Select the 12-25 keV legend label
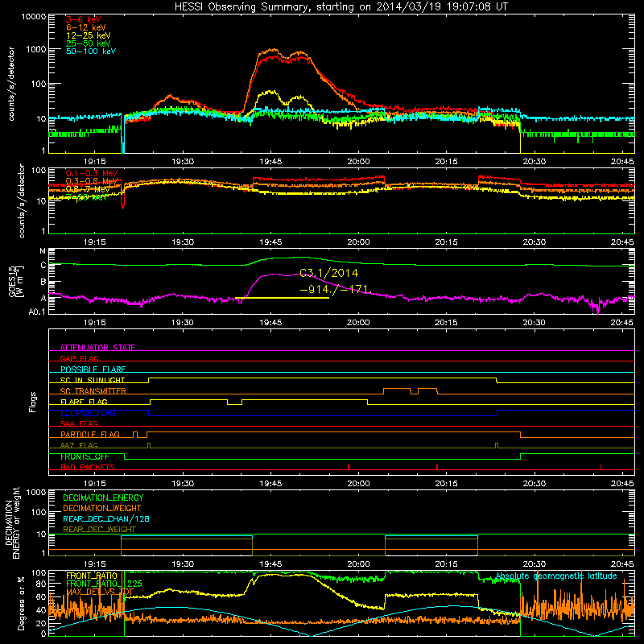The height and width of the screenshot is (644, 644). tap(89, 35)
